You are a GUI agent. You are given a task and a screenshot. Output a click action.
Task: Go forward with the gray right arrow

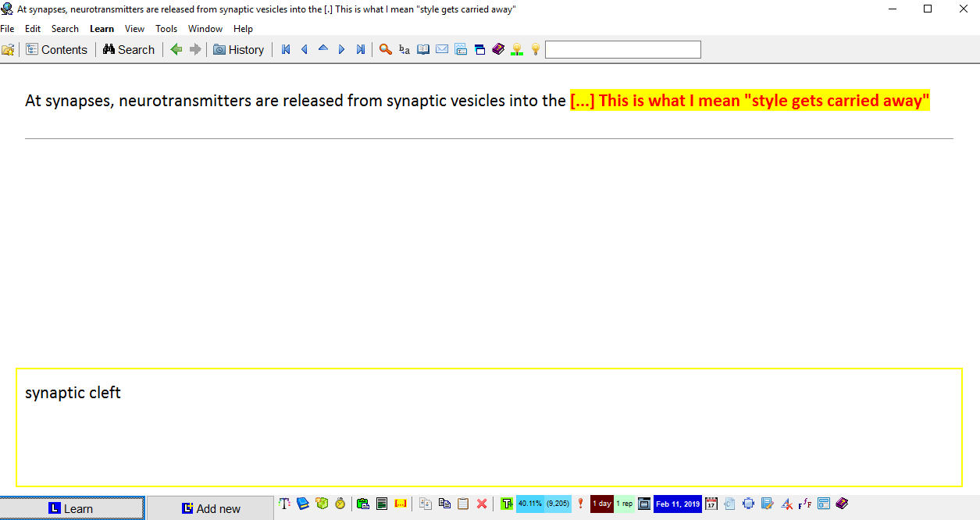(195, 49)
